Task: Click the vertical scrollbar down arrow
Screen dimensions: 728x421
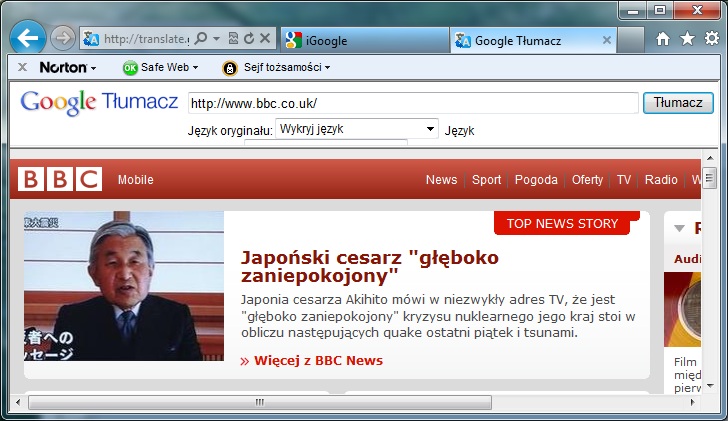Action: click(x=710, y=386)
